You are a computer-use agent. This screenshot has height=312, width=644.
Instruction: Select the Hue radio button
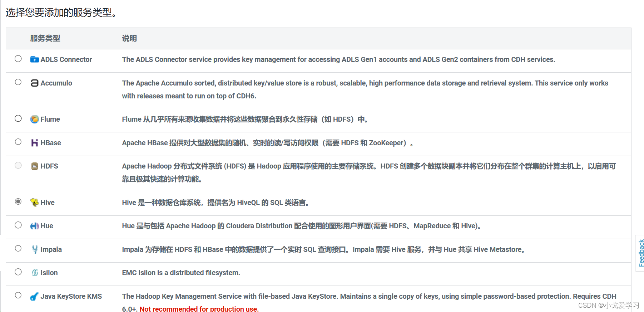click(x=18, y=225)
